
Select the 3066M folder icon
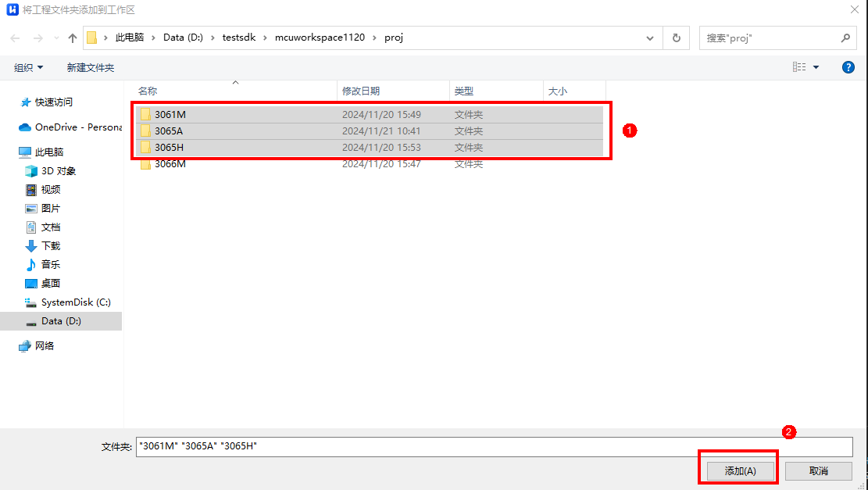145,164
